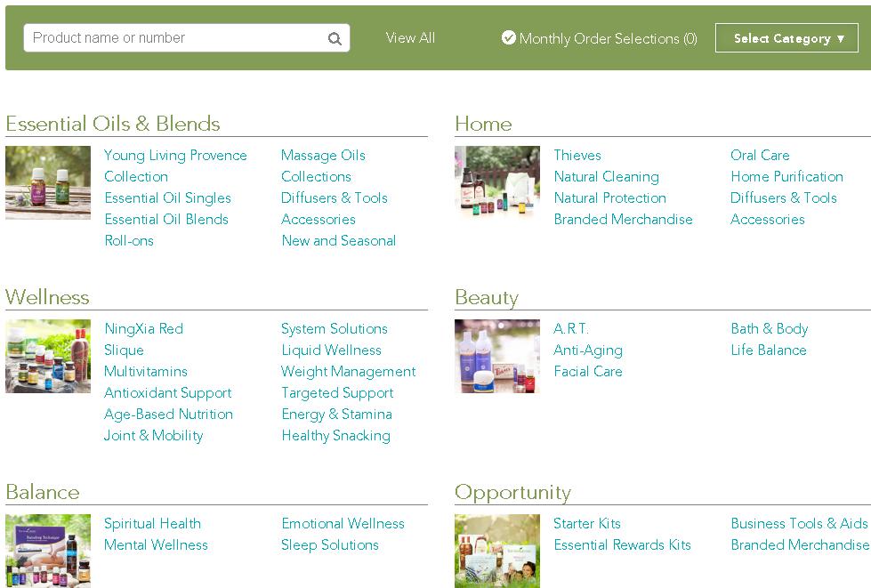Open Accessories under Home
Screen dimensions: 871x588
pos(767,220)
